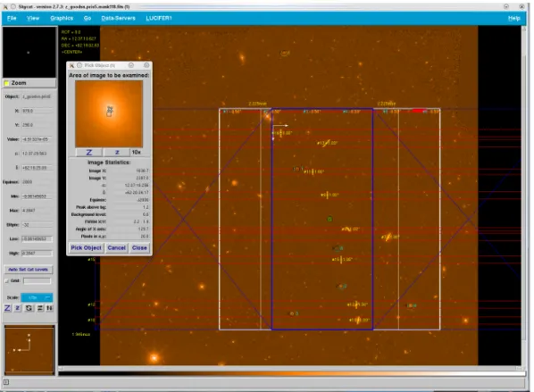
Task: Click the 10x zoom factor label
Action: pos(137,152)
